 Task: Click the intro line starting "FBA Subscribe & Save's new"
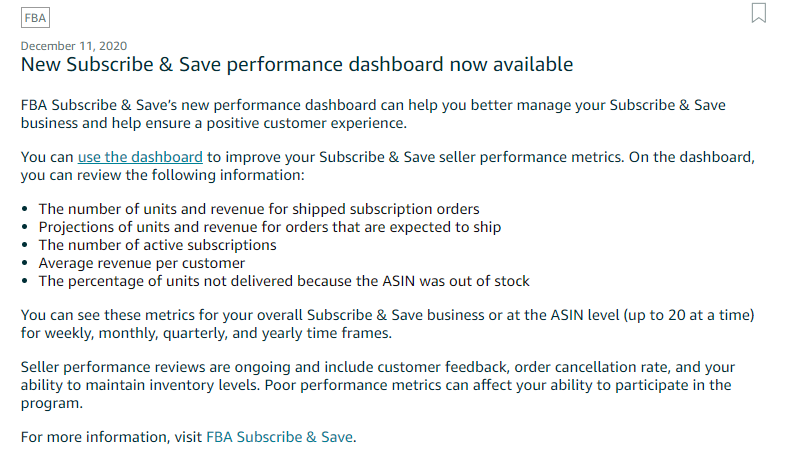pyautogui.click(x=373, y=105)
